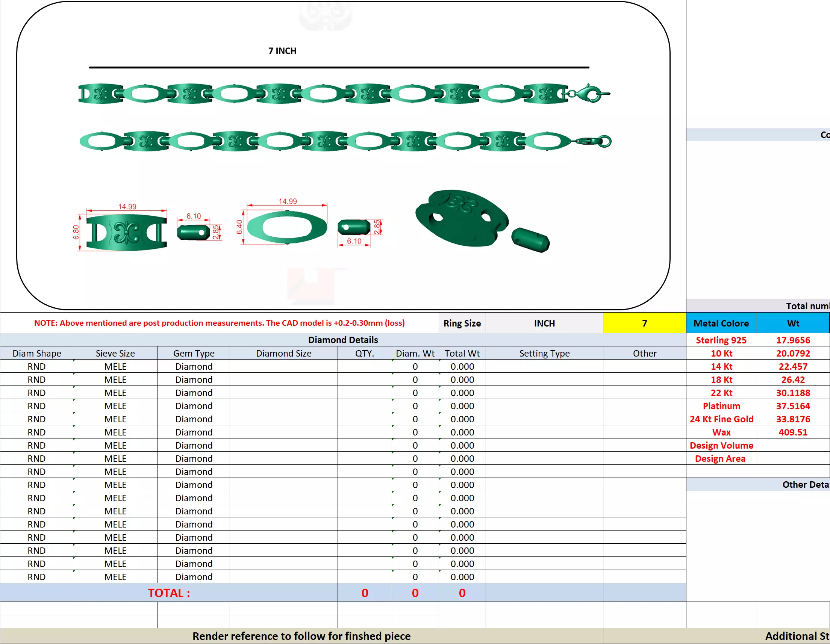Click the yellow ring size value 7 cell

click(644, 323)
